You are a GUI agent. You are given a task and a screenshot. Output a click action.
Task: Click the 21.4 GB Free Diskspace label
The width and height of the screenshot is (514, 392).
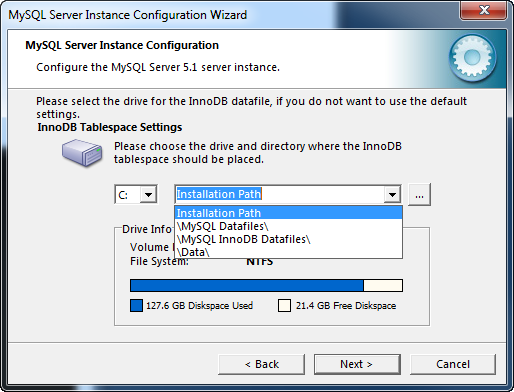tap(346, 306)
